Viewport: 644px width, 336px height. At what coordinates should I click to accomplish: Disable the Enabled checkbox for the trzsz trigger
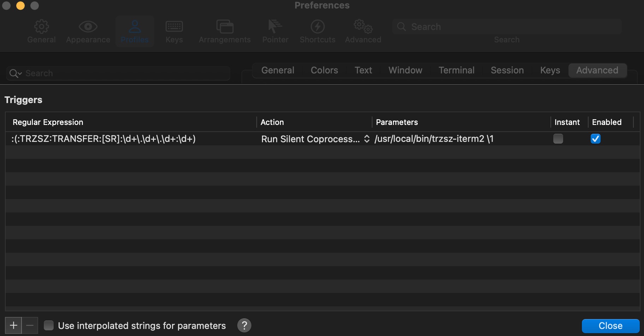coord(595,139)
